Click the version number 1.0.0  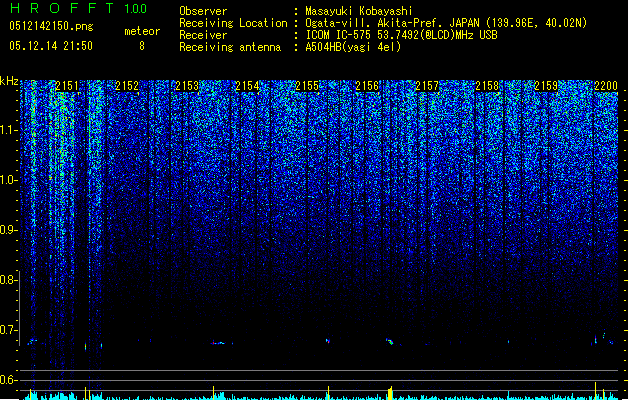coord(136,8)
